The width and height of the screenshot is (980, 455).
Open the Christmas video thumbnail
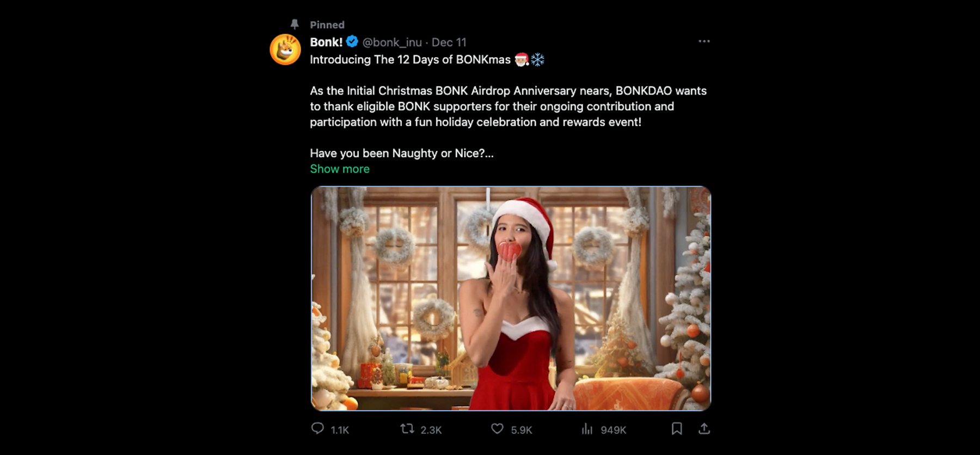click(x=511, y=298)
